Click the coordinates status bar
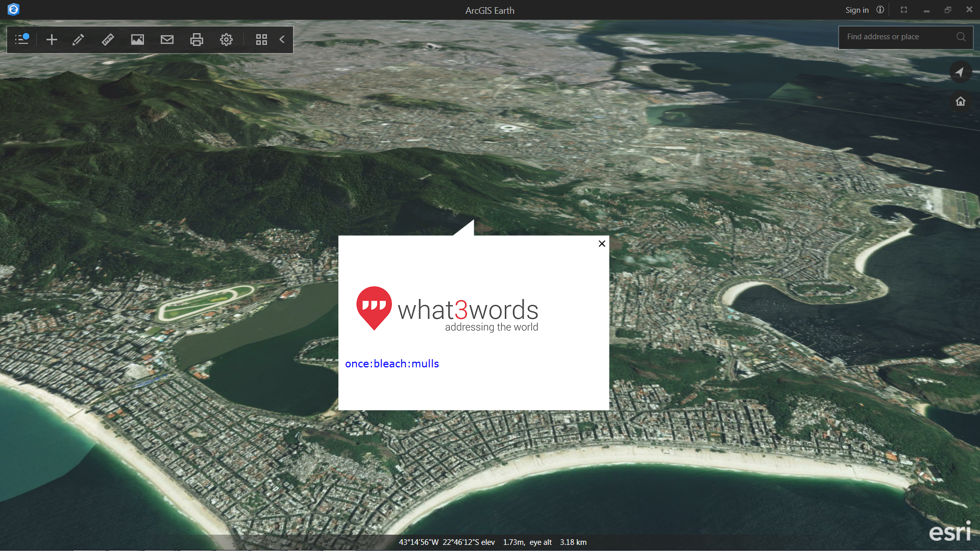Viewport: 980px width, 551px height. (492, 542)
